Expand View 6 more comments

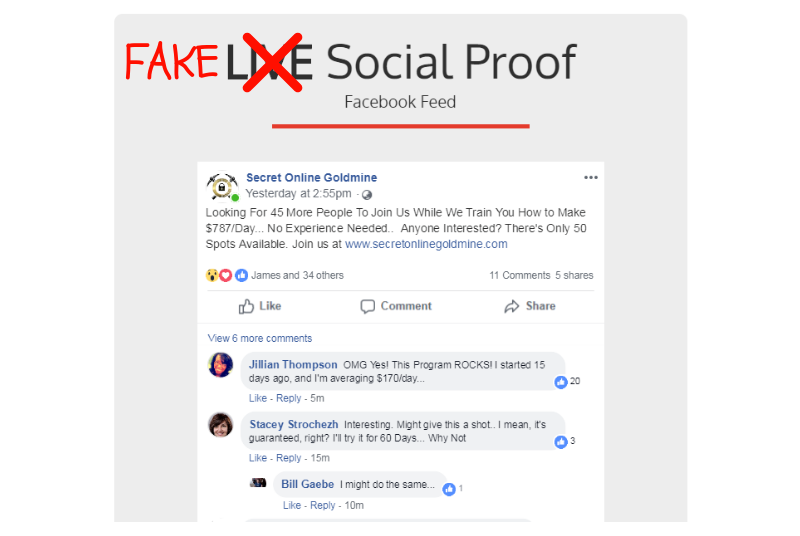coord(259,338)
